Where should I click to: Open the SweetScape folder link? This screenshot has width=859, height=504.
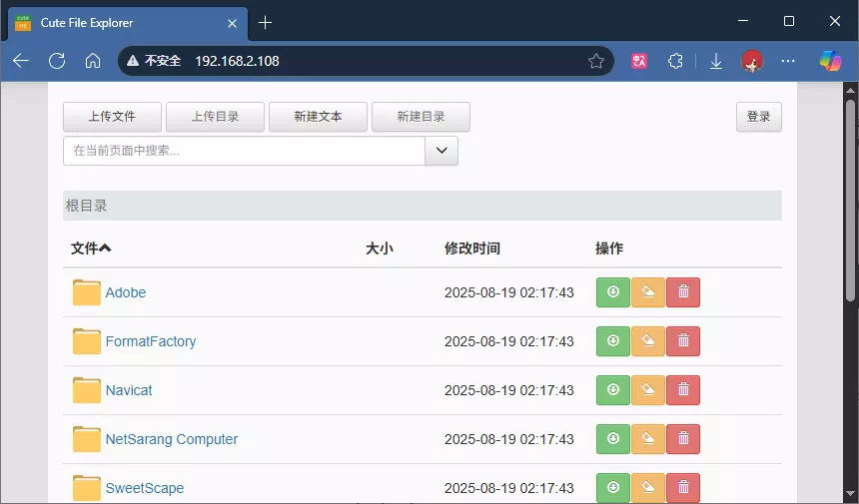coord(145,488)
